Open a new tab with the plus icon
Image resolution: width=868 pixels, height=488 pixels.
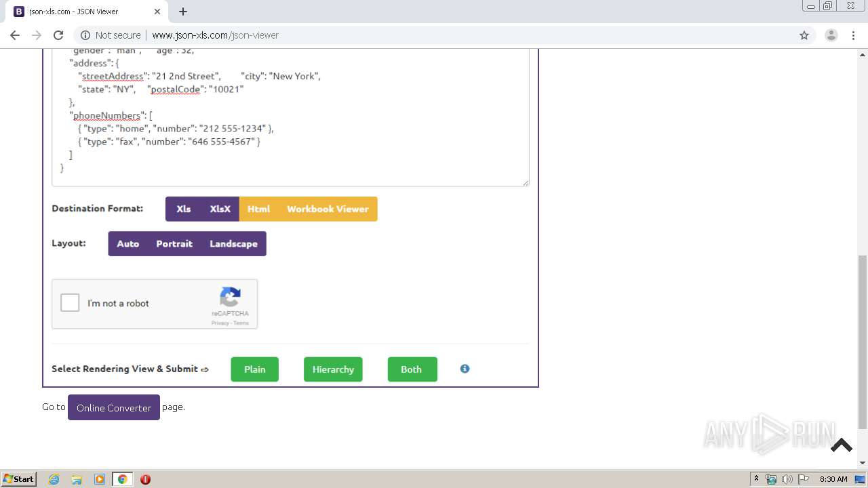(183, 12)
